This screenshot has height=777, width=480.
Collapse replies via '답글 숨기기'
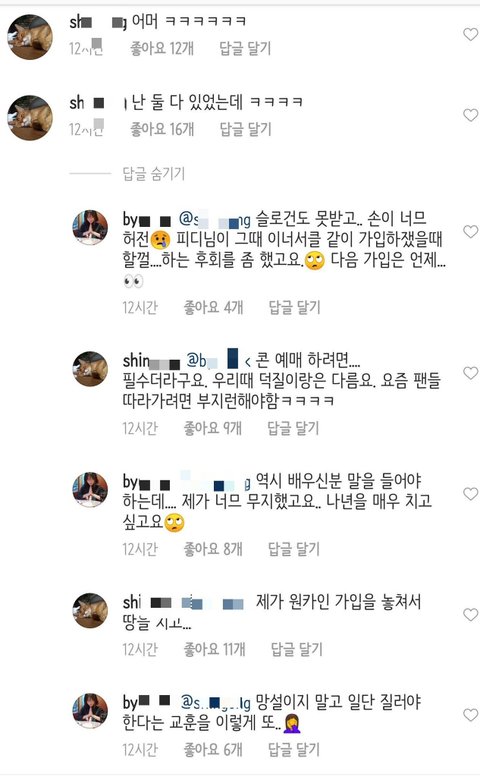154,174
